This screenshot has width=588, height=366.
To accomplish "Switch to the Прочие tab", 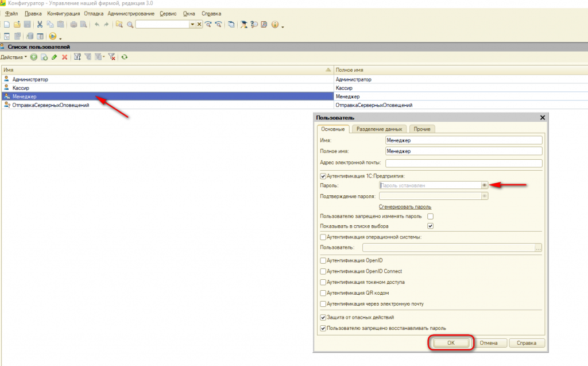I will [422, 129].
